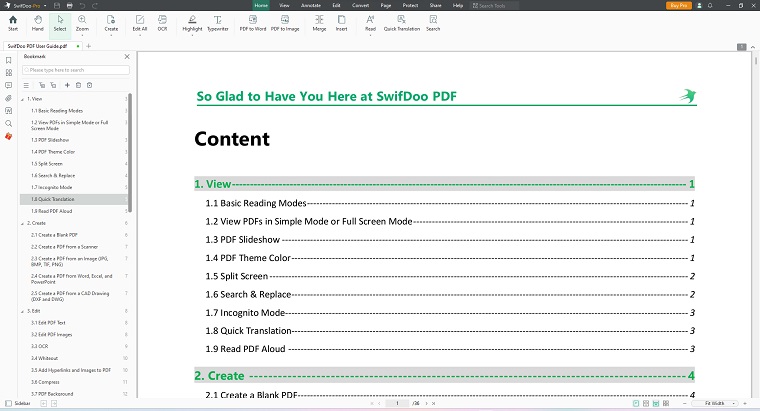
Task: Click zoom out minus in status bar
Action: coord(684,403)
